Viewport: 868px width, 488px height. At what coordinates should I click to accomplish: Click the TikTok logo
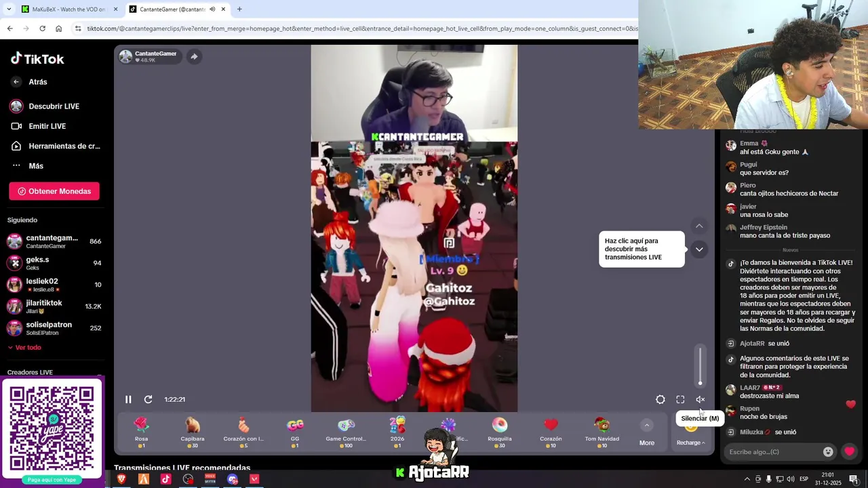click(37, 59)
